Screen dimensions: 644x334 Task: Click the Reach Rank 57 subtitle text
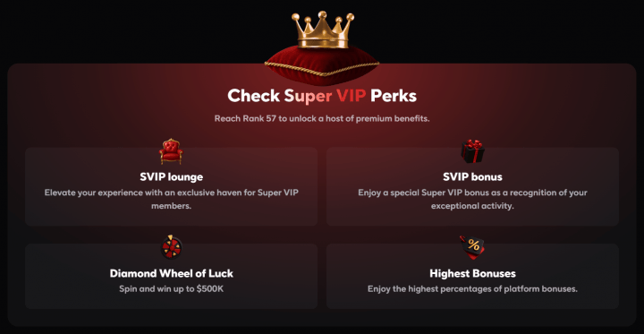click(x=322, y=119)
